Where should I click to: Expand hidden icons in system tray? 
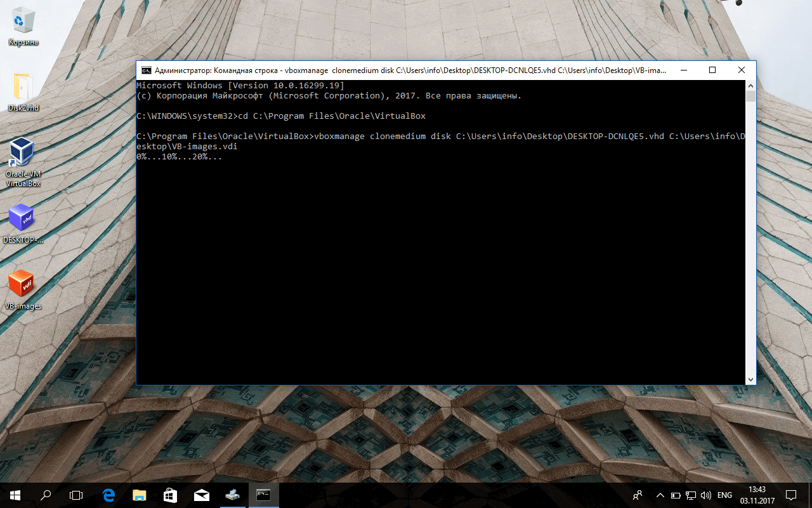point(660,495)
